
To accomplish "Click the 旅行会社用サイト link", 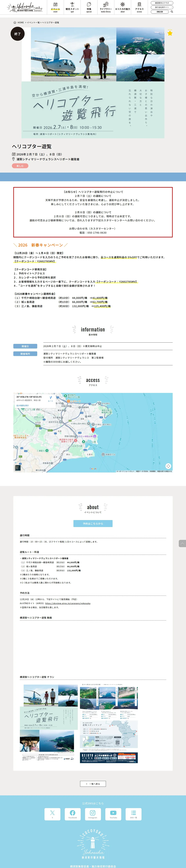I will (162, 7).
